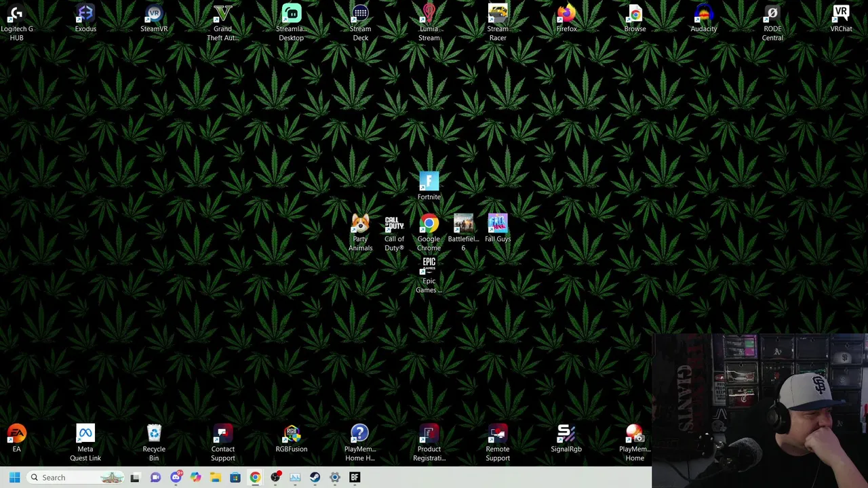Open the RODE Central shortcut
Screen dimensions: 868x488
pyautogui.click(x=772, y=22)
